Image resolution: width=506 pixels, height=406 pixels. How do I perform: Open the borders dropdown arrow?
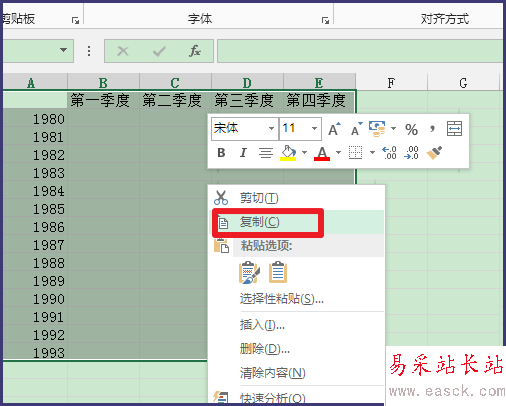[372, 153]
